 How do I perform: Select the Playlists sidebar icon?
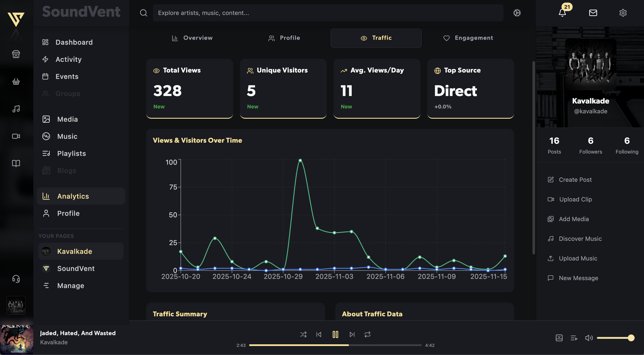coord(46,153)
